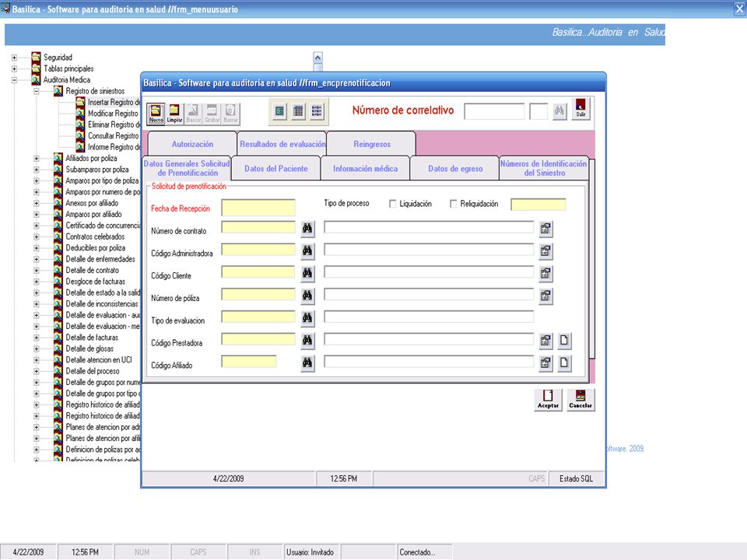The image size is (747, 560).
Task: Select Informe Registro tree item
Action: pos(114,147)
